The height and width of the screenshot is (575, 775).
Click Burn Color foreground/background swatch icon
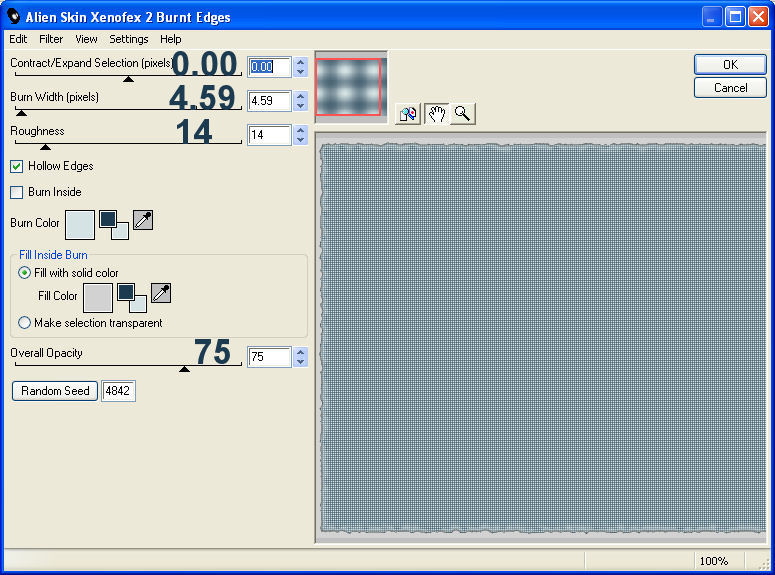click(114, 224)
